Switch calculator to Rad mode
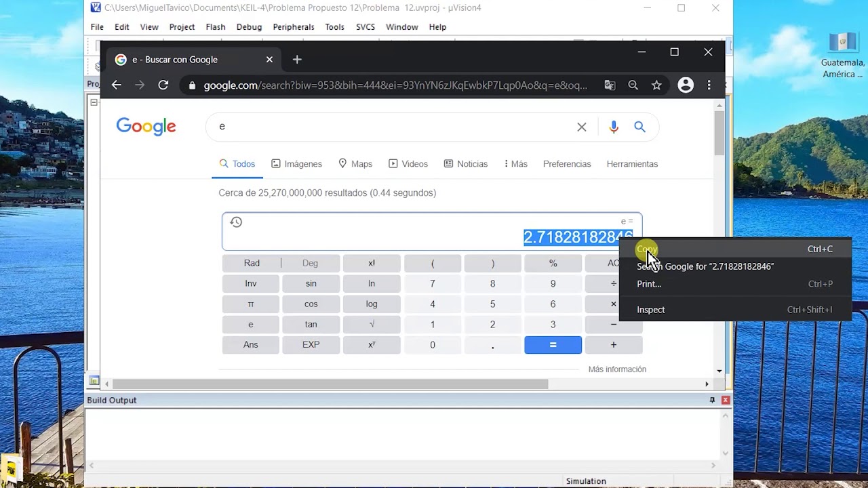The height and width of the screenshot is (488, 868). coord(252,263)
